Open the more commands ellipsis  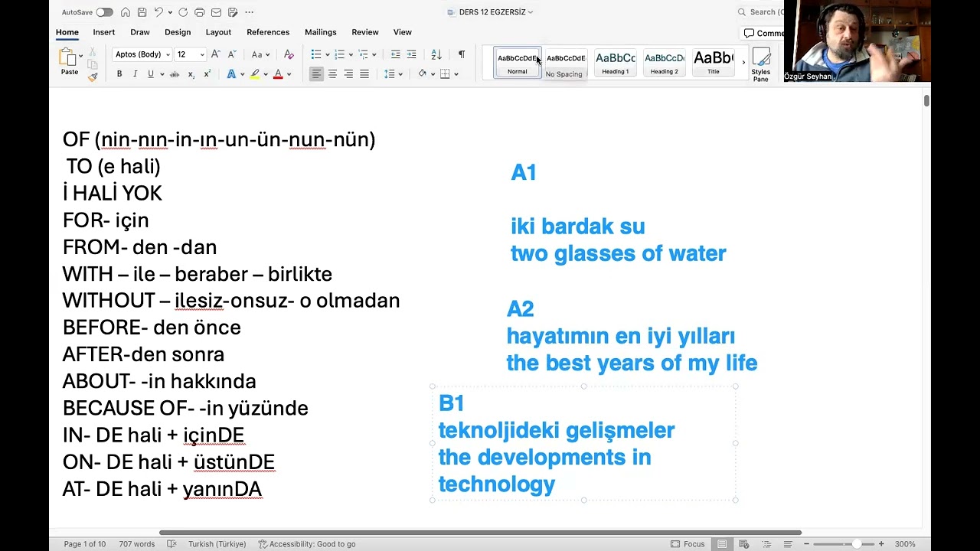[250, 12]
